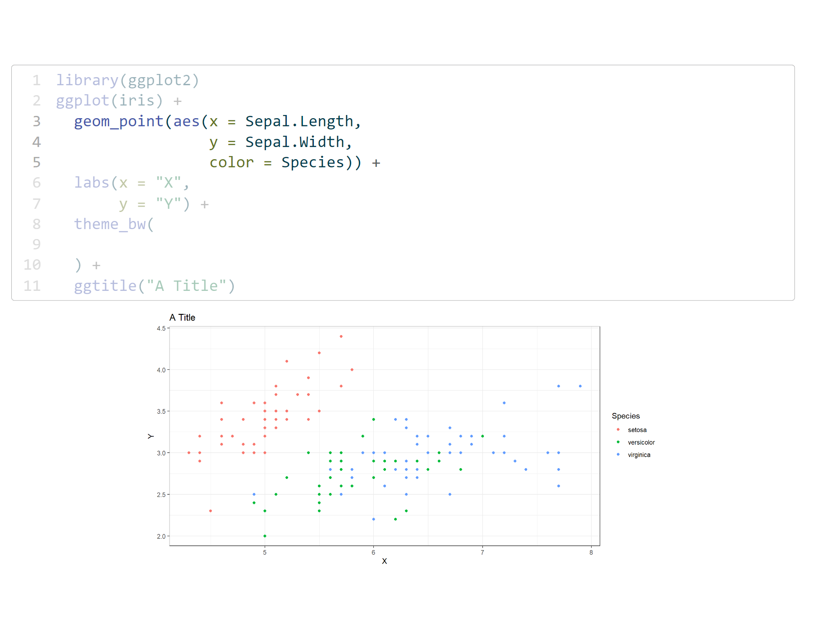Image resolution: width=822 pixels, height=644 pixels.
Task: Click the 4.5 tick label on the Y axis
Action: pos(161,328)
